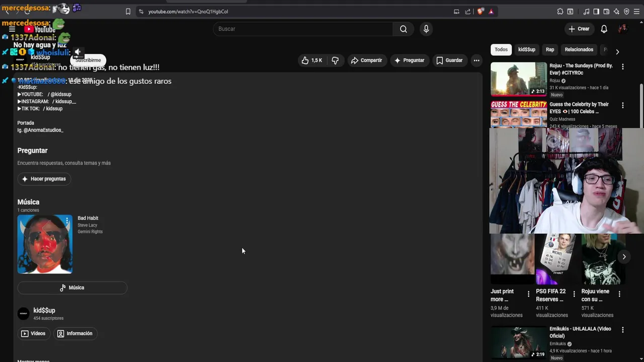Open Just print more short thumbnail

[x=512, y=259]
